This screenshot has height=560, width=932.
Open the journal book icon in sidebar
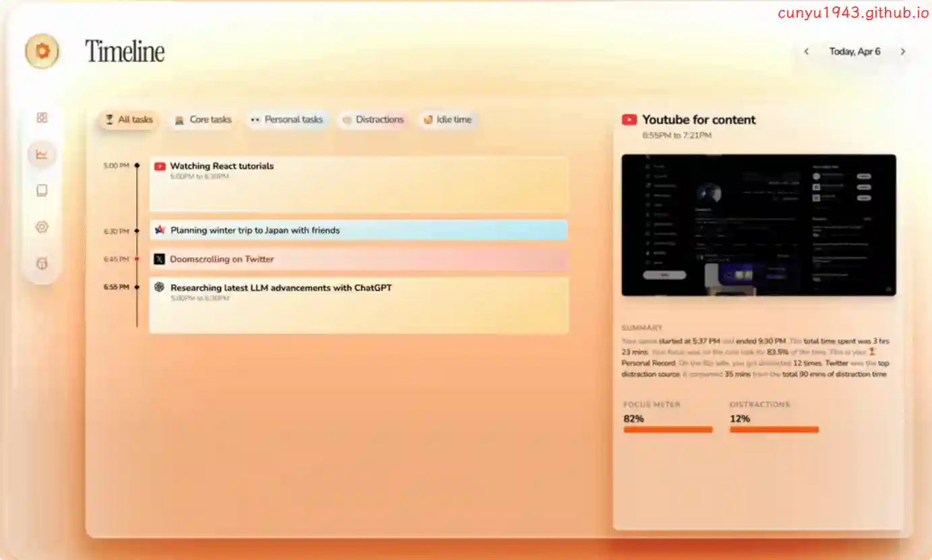42,191
